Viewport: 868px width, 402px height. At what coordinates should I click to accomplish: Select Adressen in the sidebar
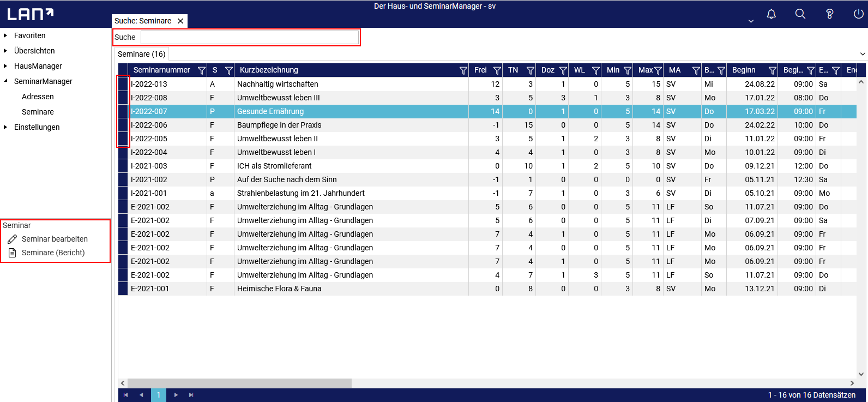point(38,97)
